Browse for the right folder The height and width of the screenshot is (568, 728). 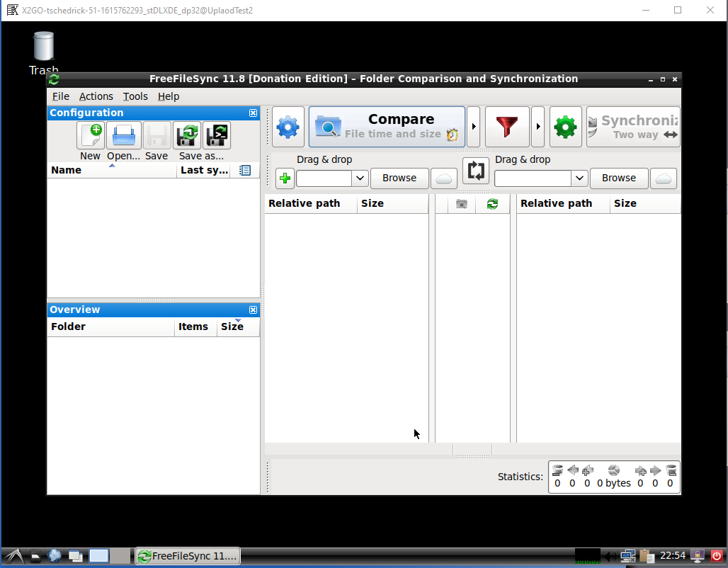[619, 178]
